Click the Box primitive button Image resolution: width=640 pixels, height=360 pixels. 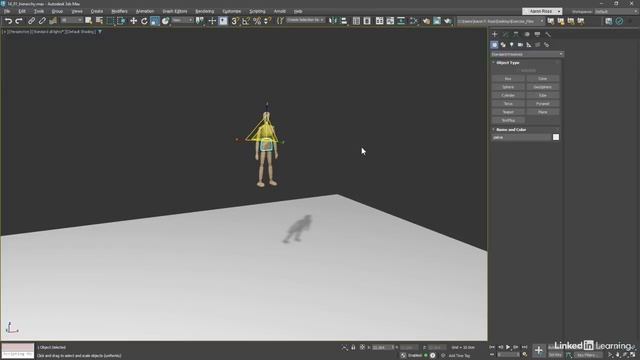coord(508,79)
